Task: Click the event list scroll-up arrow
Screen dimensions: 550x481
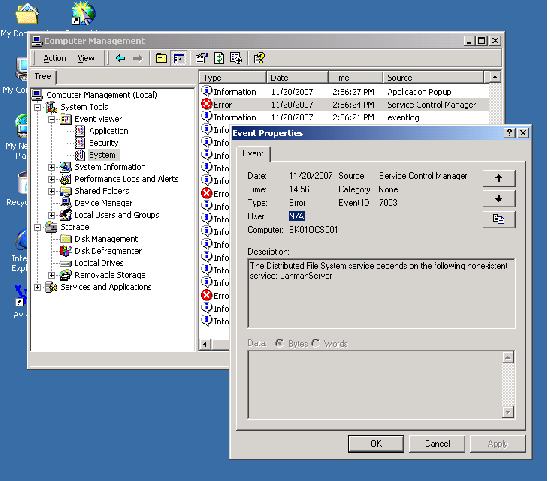Action: (x=495, y=77)
